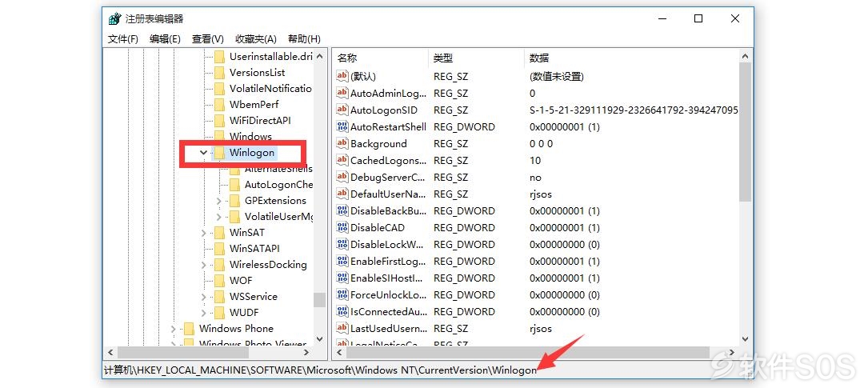Select the GPExtensions folder icon
The height and width of the screenshot is (388, 868).
234,201
